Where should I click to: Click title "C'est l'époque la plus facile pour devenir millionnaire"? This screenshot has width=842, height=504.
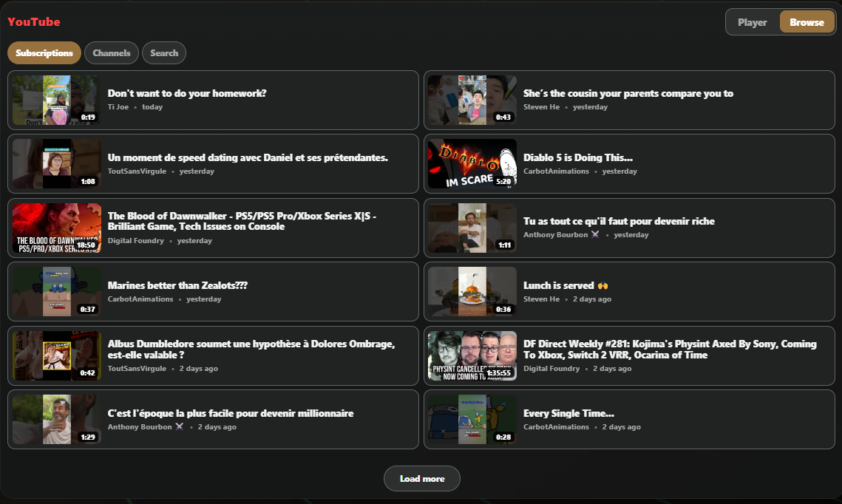(231, 413)
